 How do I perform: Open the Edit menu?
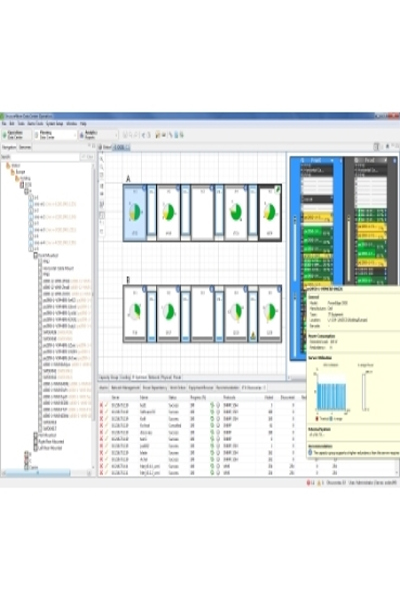tap(12, 124)
